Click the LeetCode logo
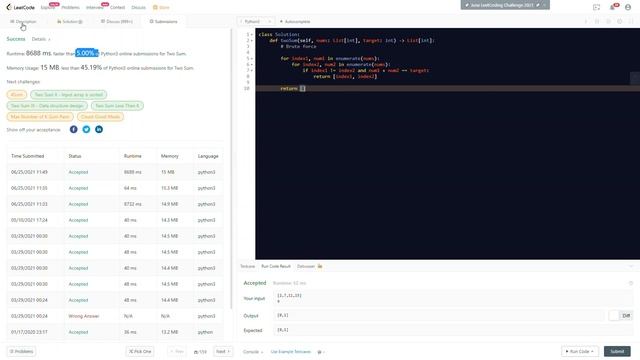Screen dimensions: 640x360 tap(20, 7)
